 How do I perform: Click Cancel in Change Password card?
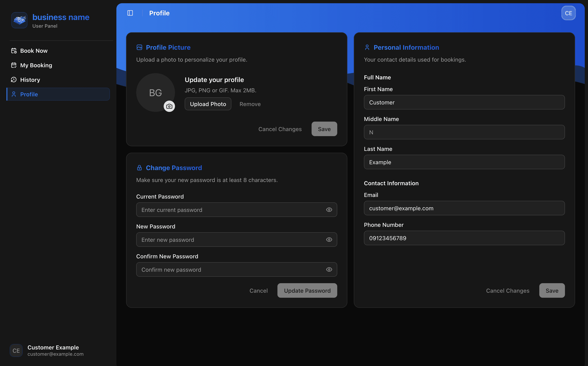tap(258, 290)
